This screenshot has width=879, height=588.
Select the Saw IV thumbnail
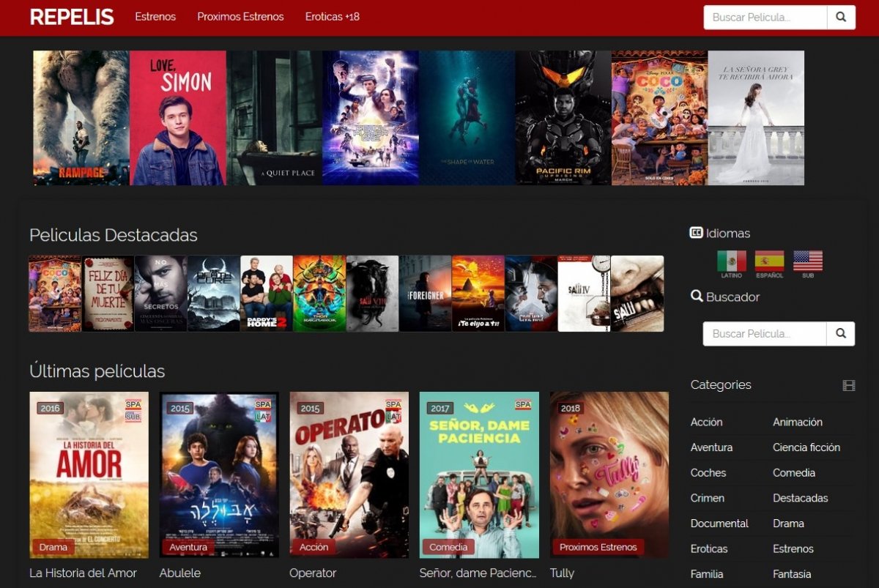(584, 294)
